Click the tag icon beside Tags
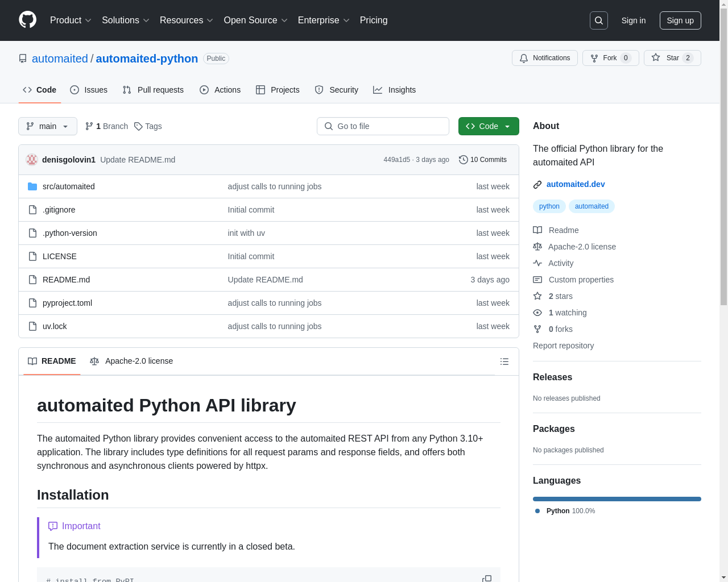728x582 pixels. pyautogui.click(x=138, y=126)
